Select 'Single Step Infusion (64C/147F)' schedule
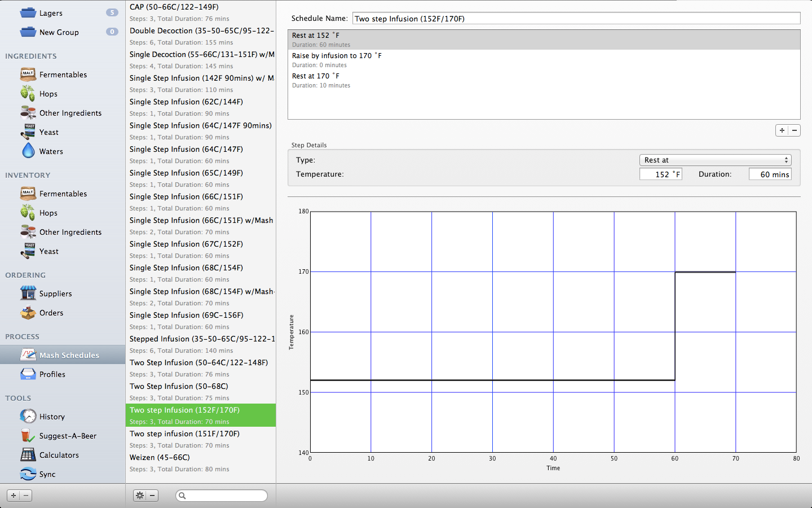The image size is (812, 508). [x=201, y=155]
